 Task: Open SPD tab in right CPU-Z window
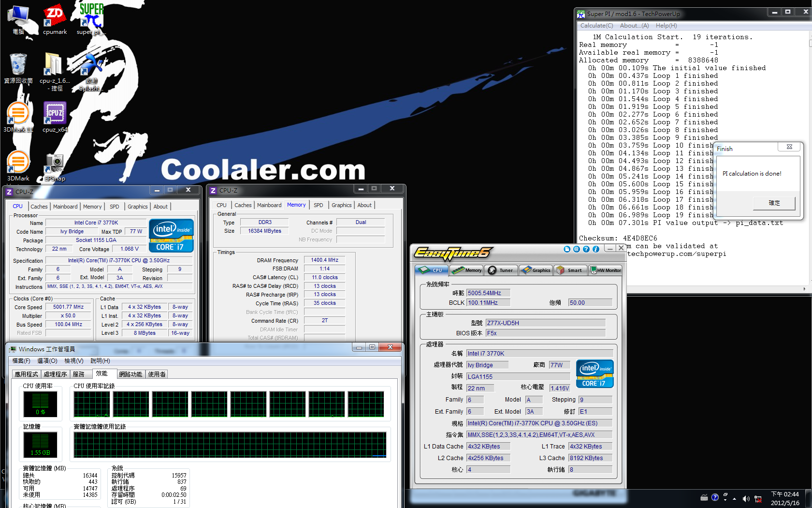pos(318,205)
